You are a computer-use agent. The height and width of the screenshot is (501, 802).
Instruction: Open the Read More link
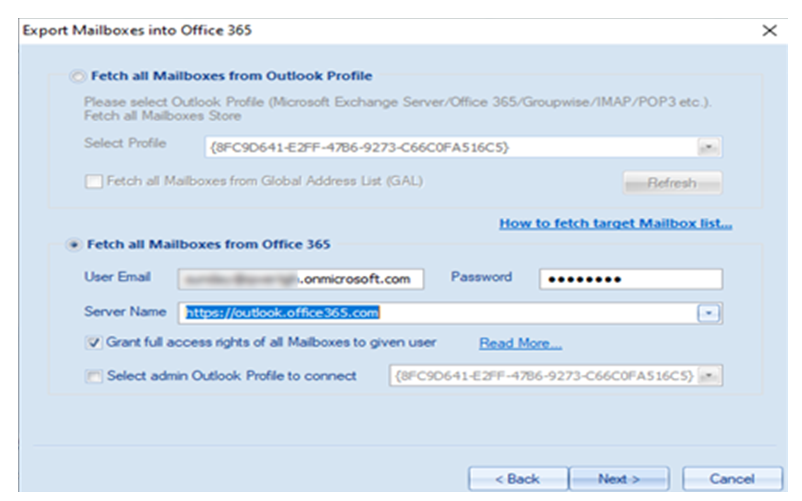pos(520,343)
